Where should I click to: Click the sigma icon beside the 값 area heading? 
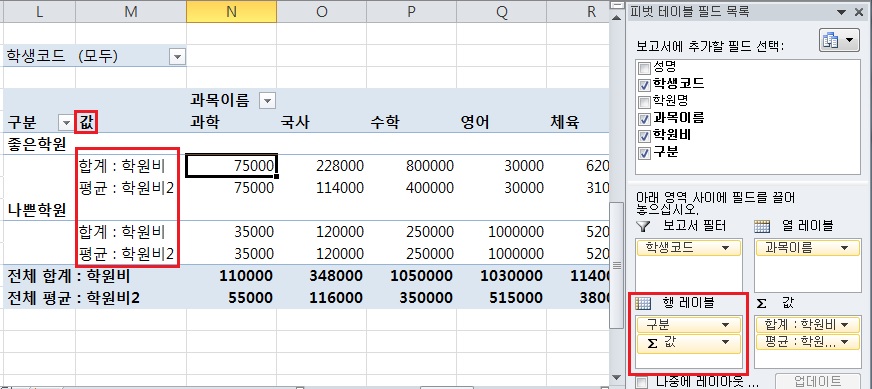pos(761,303)
